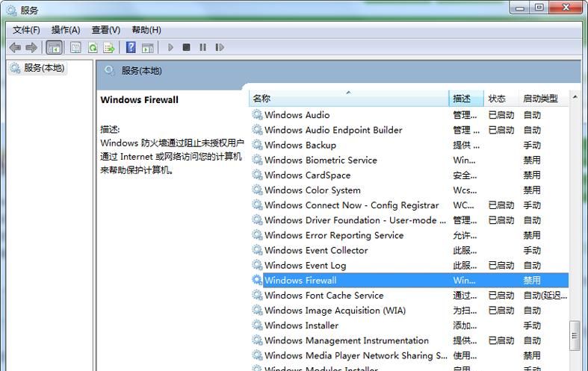
Task: Select the Windows Error Reporting Service row
Action: point(410,235)
